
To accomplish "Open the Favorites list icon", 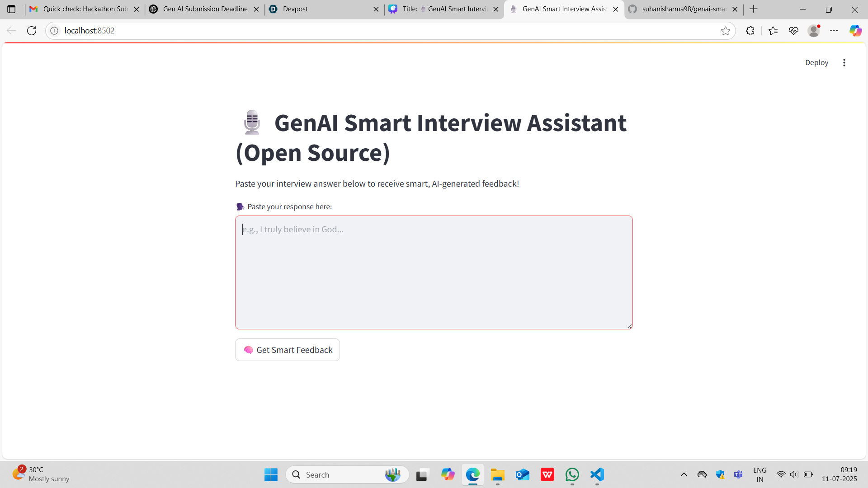I will [773, 31].
